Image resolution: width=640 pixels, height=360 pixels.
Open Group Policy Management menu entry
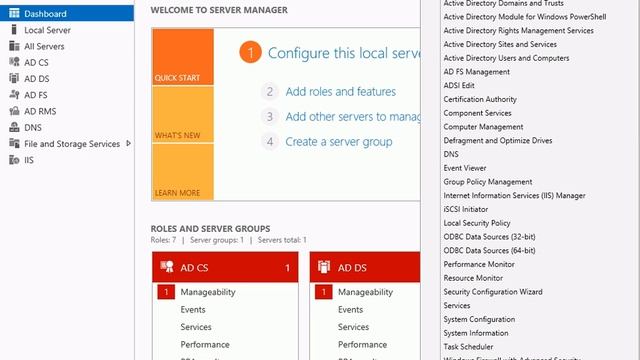(x=487, y=182)
